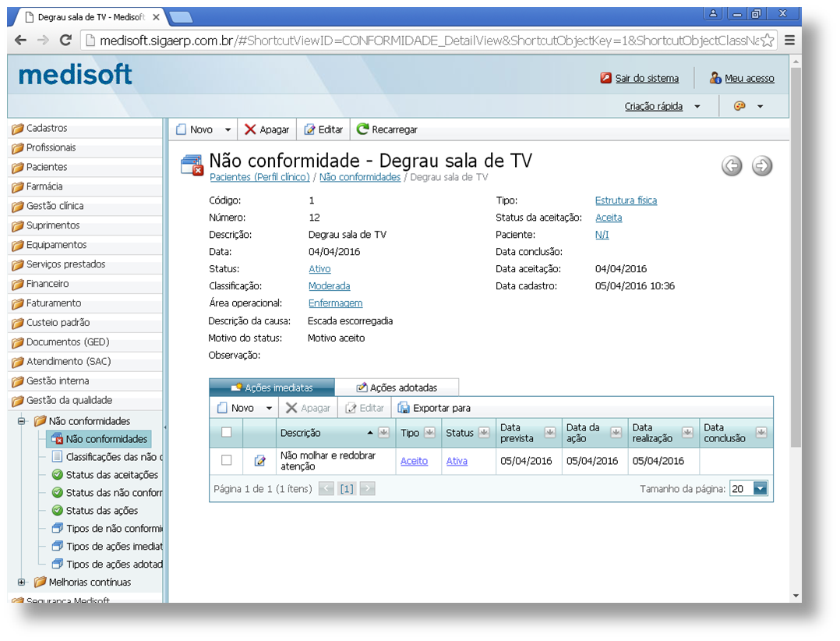Open the Criação rápida dropdown
Image resolution: width=840 pixels, height=641 pixels.
[x=662, y=106]
